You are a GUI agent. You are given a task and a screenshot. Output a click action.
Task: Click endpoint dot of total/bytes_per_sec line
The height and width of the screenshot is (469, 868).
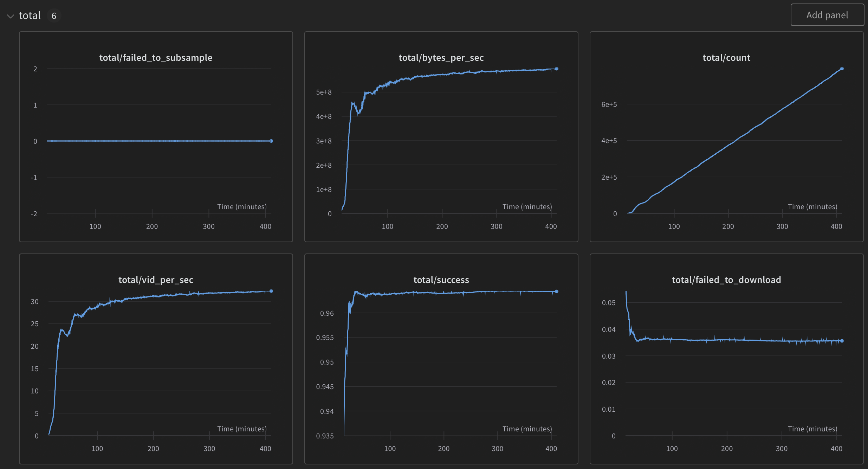pos(556,69)
